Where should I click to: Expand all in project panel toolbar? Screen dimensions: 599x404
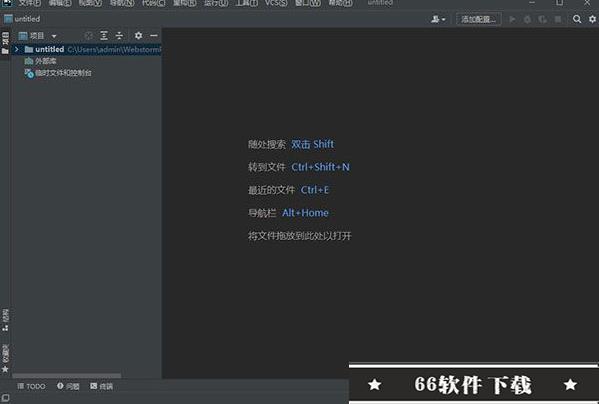click(104, 36)
